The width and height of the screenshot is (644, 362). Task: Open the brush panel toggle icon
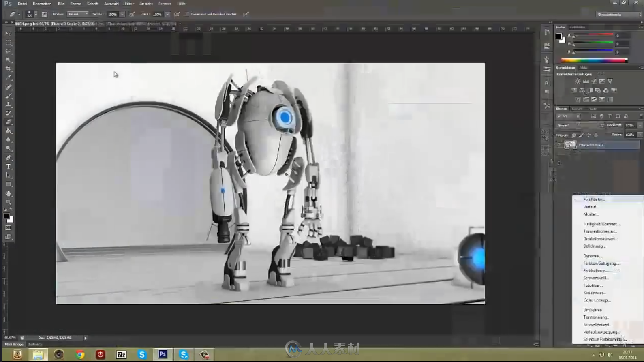(x=45, y=14)
